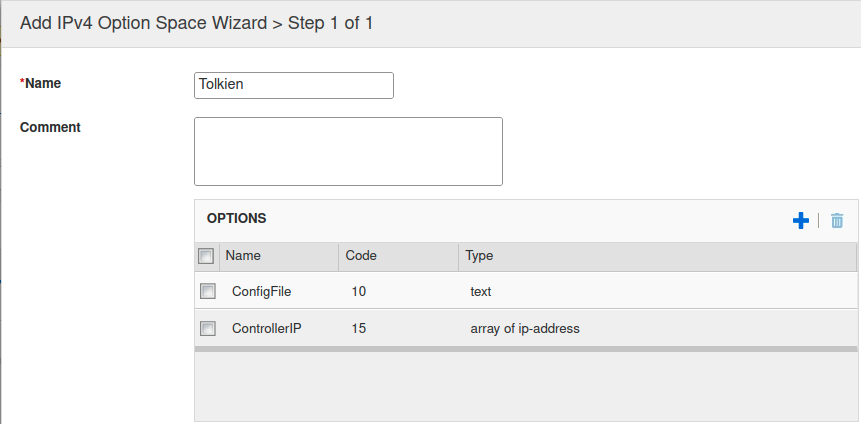861x424 pixels.
Task: Toggle the select-all checkbox in table header
Action: point(207,256)
